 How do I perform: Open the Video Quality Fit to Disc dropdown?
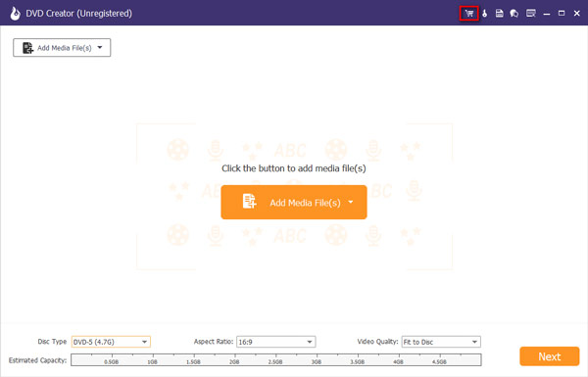(x=441, y=342)
